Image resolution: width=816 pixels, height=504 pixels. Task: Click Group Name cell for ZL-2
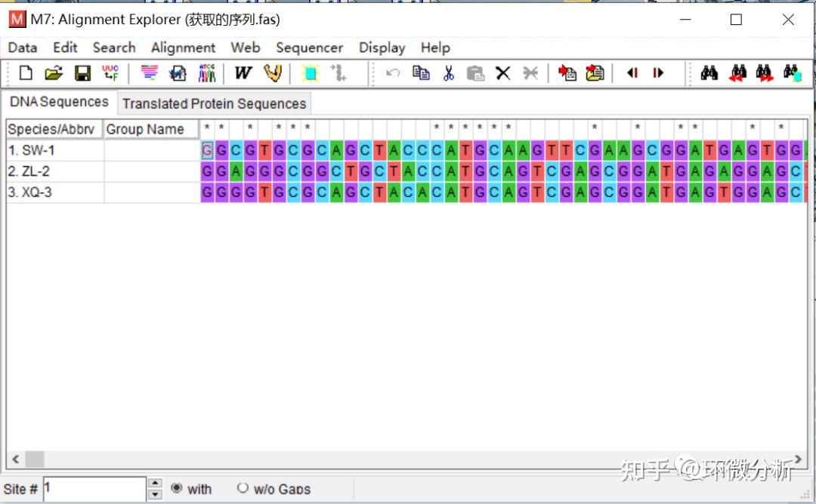click(152, 172)
